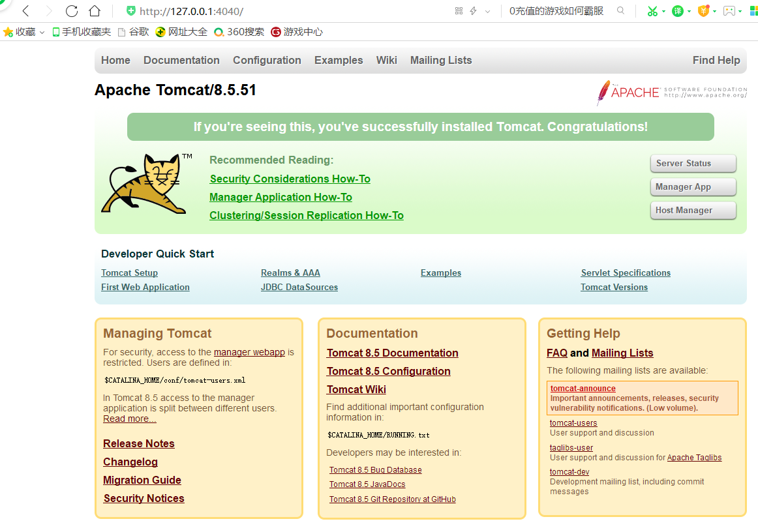Click the browser forward arrow
Image resolution: width=758 pixels, height=532 pixels.
click(48, 10)
